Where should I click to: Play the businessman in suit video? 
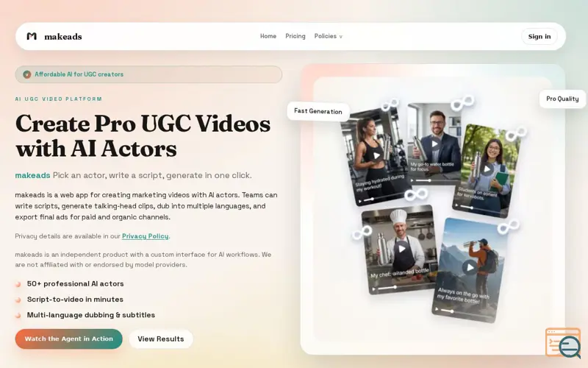click(x=434, y=144)
